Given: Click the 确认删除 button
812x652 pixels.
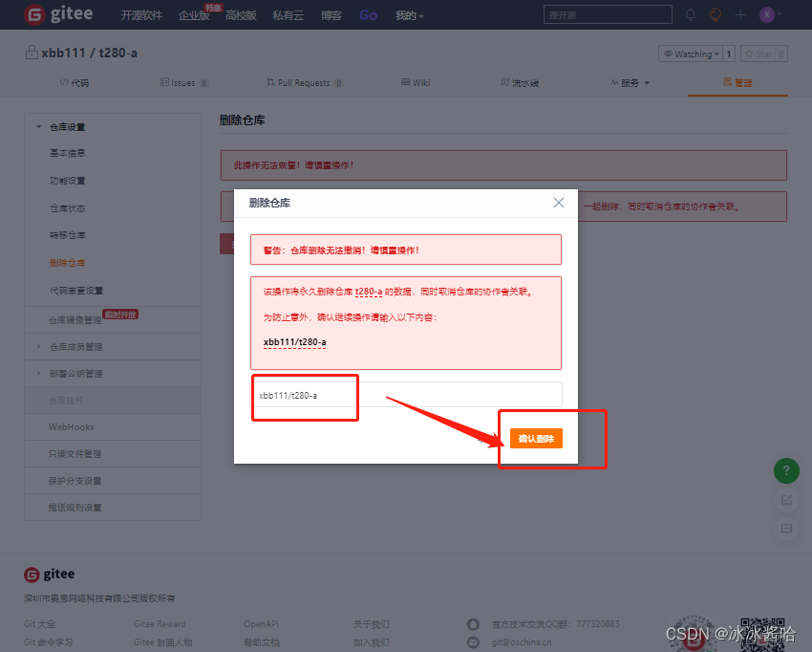Looking at the screenshot, I should pos(536,439).
